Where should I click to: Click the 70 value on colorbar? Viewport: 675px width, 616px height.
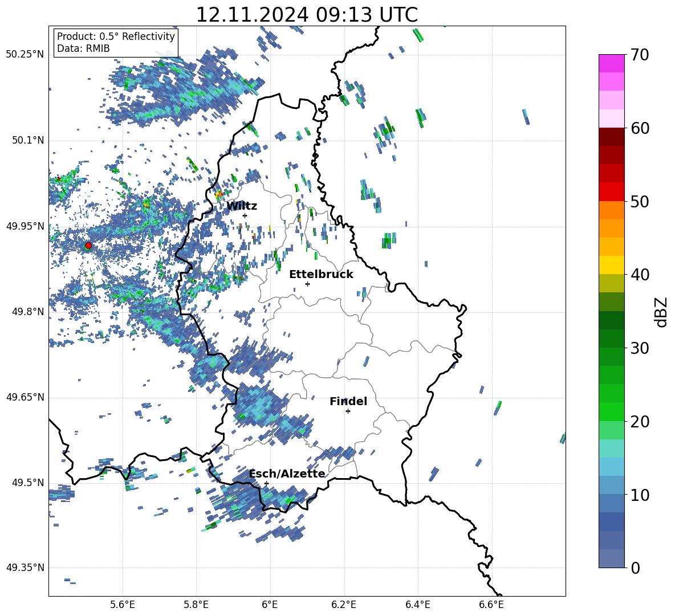[639, 55]
